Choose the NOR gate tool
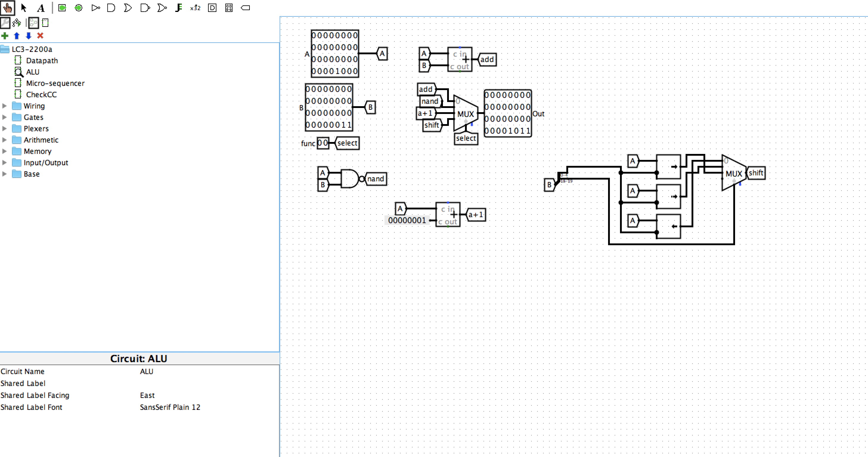 pyautogui.click(x=162, y=7)
